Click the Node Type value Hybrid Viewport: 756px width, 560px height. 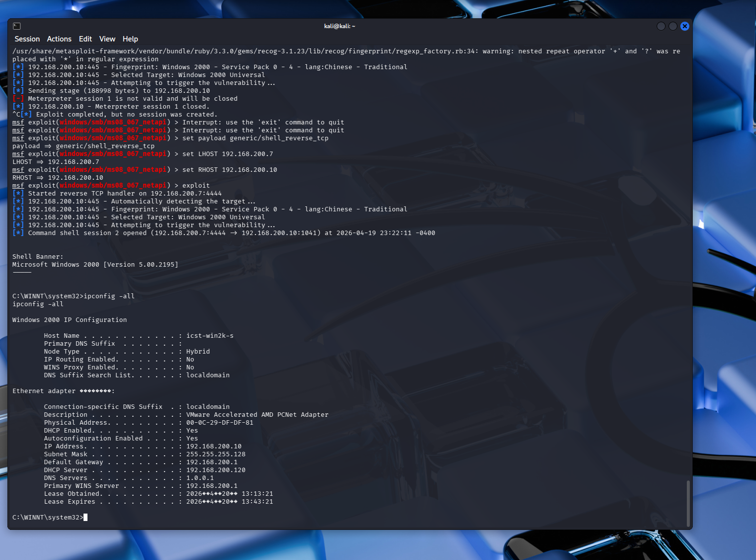pyautogui.click(x=198, y=352)
